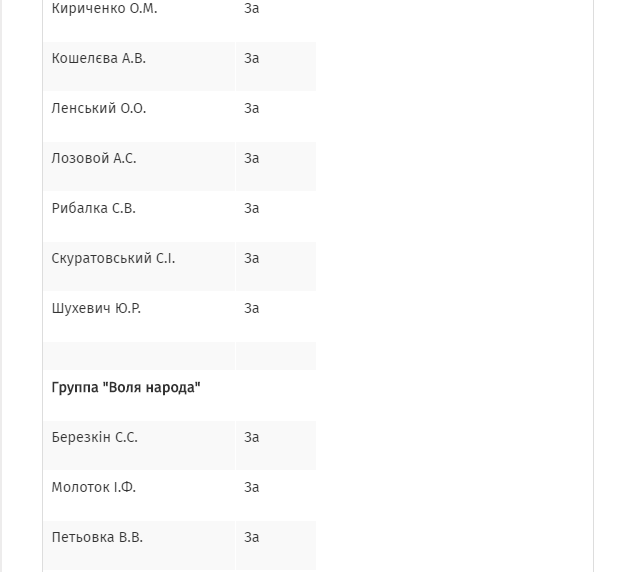Click the "За" vote for Березкін С.С.
The image size is (634, 572).
pos(252,438)
